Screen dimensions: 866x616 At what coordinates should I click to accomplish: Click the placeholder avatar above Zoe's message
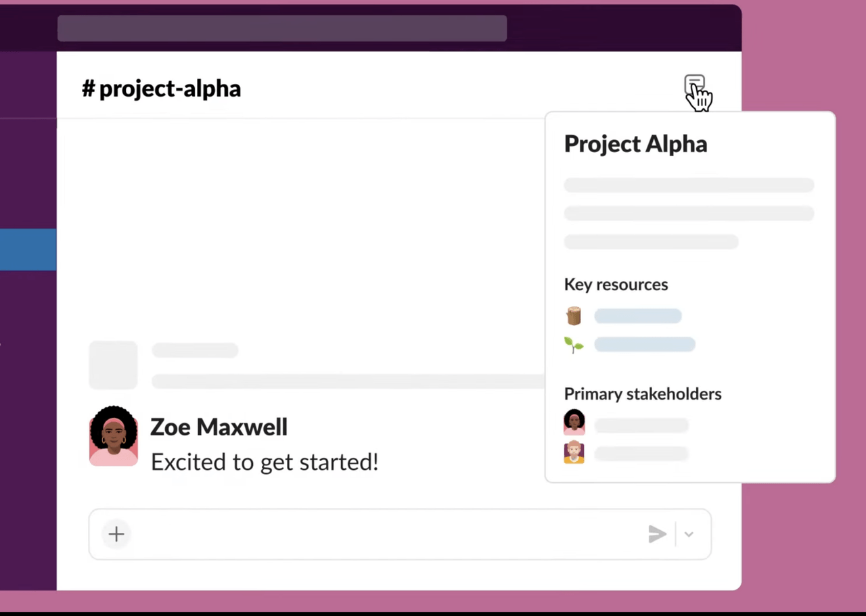[114, 365]
